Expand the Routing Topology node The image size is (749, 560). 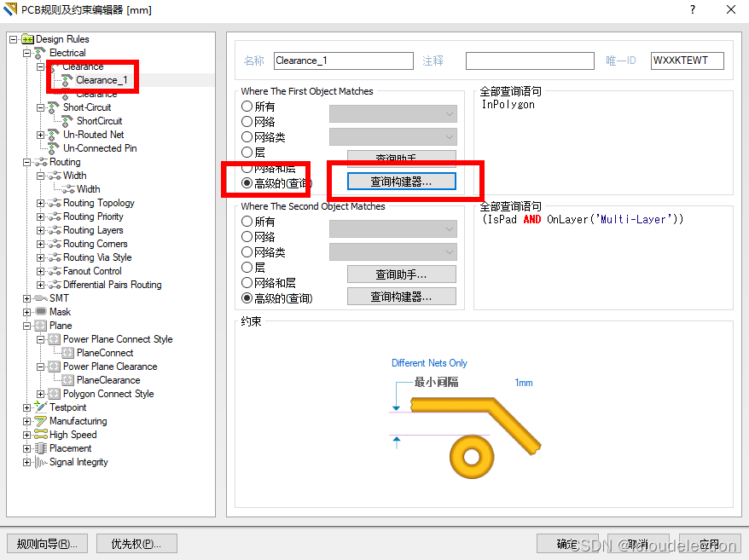41,204
